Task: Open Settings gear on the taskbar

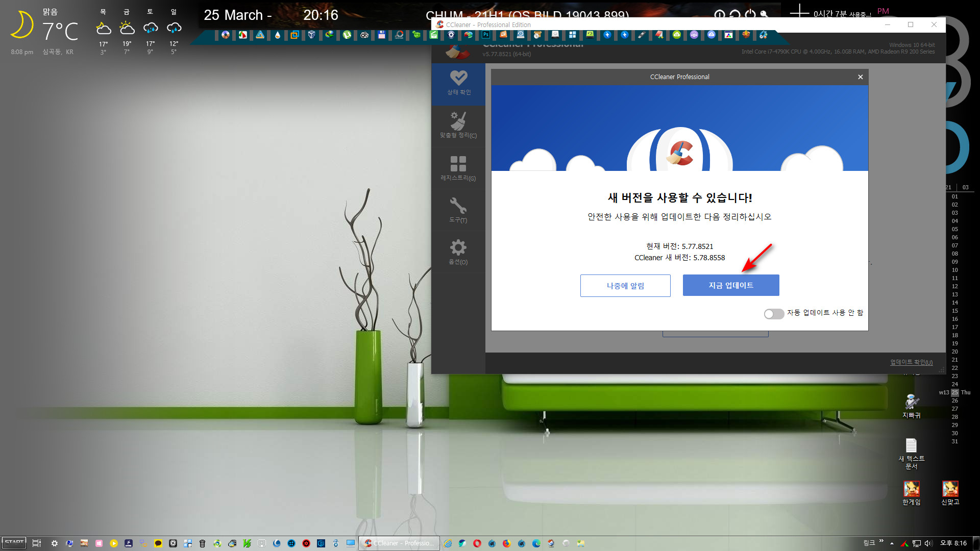Action: tap(55, 543)
